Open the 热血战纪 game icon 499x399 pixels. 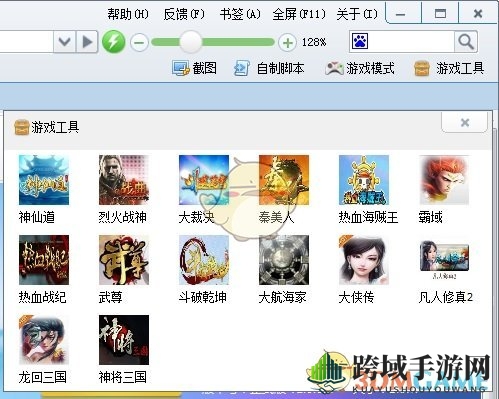pyautogui.click(x=44, y=260)
